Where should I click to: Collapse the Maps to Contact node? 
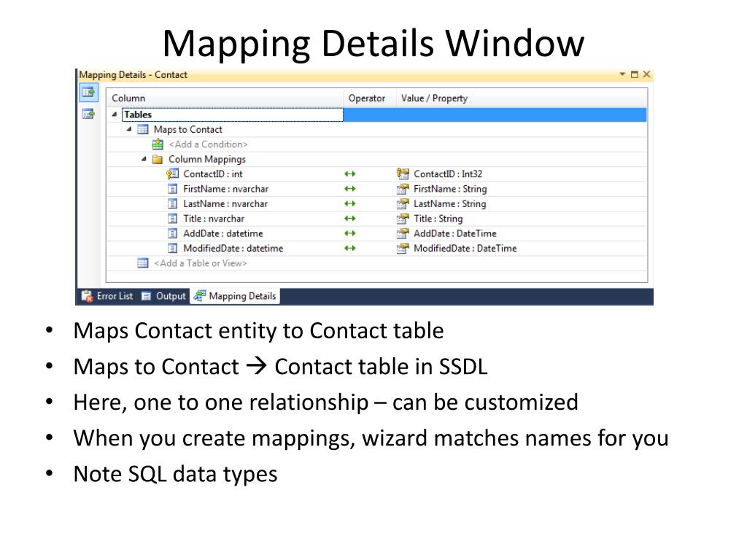click(129, 129)
